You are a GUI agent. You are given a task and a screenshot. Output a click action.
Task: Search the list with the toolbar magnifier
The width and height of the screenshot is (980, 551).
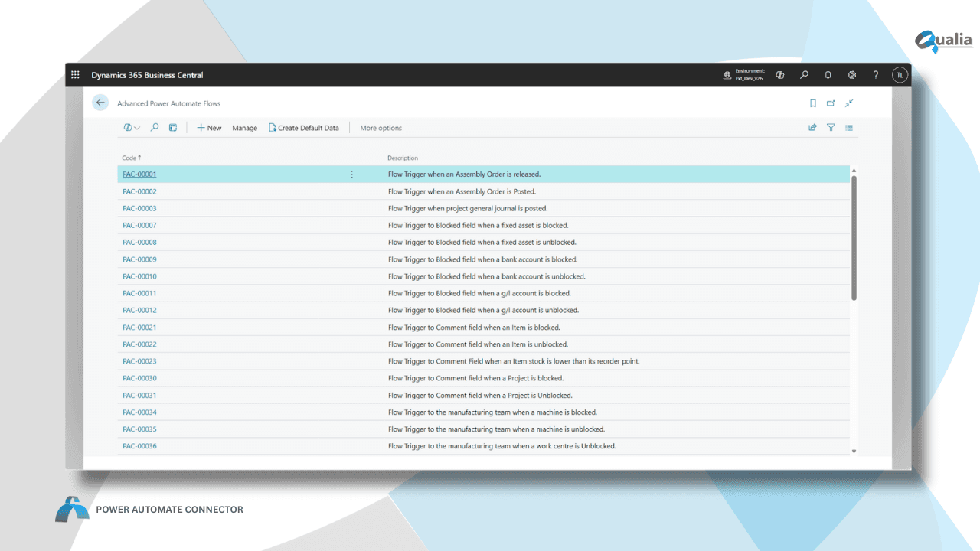(x=155, y=128)
